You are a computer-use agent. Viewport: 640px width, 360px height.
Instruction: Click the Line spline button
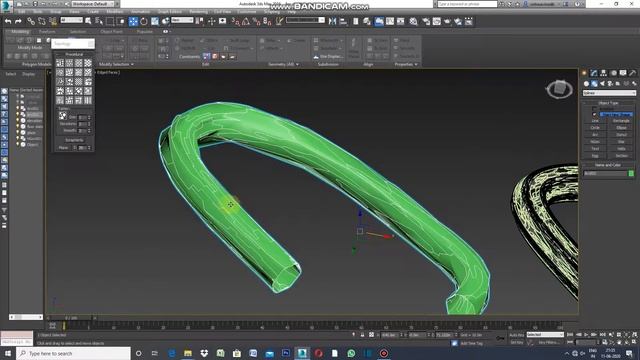click(595, 121)
